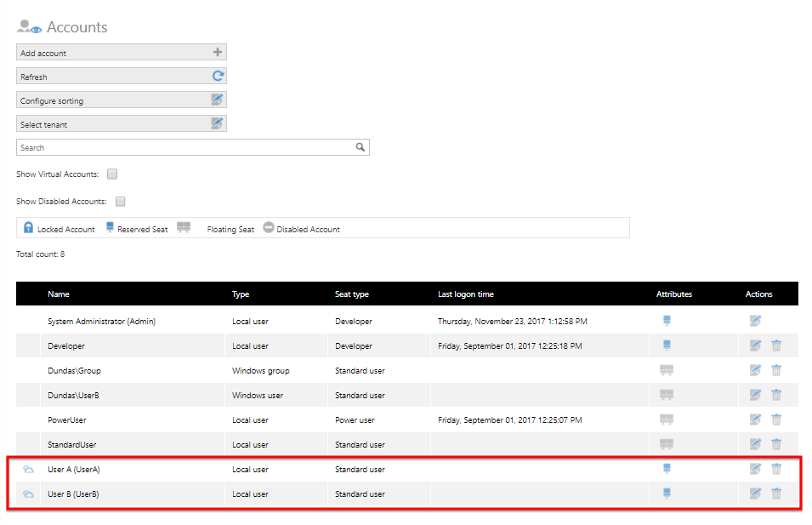Click the Seat type column header
Image resolution: width=812 pixels, height=525 pixels.
[352, 294]
